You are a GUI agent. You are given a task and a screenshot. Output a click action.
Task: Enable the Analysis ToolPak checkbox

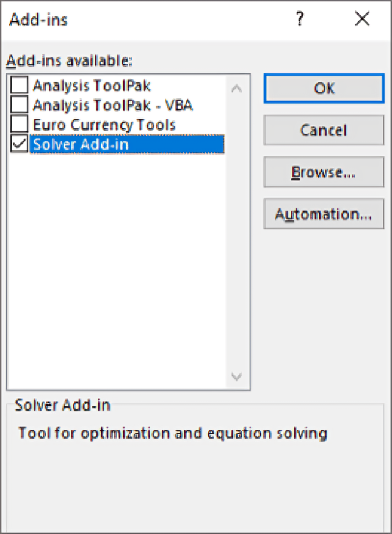pos(19,85)
